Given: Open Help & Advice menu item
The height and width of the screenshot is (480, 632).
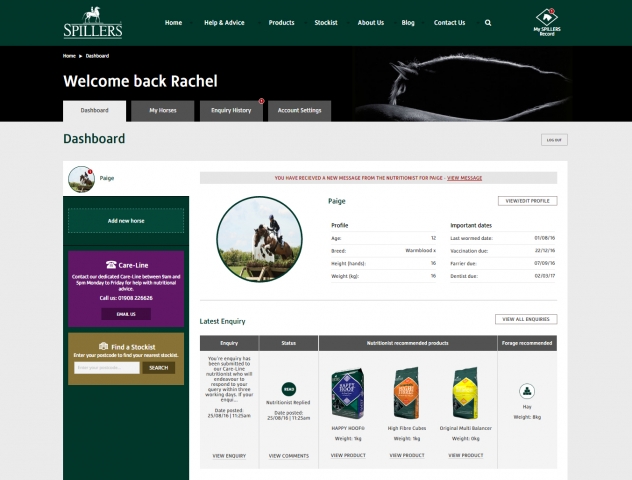Looking at the screenshot, I should coord(224,22).
